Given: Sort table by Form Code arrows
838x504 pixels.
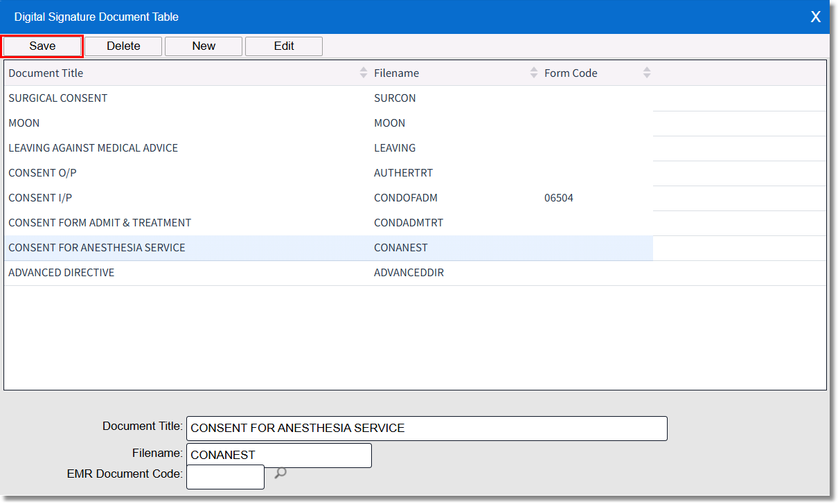Looking at the screenshot, I should point(647,73).
